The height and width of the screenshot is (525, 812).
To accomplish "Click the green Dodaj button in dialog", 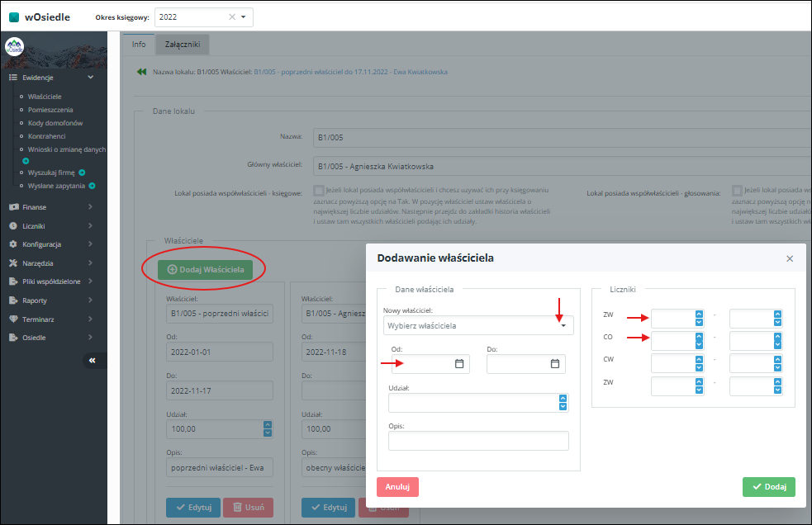I will (x=768, y=487).
